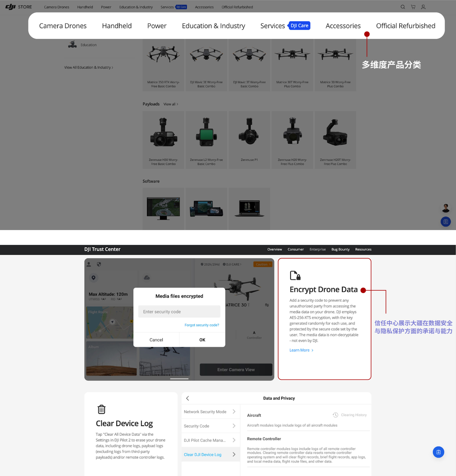This screenshot has height=476, width=456.
Task: Open Services in header menu
Action: 167,7
